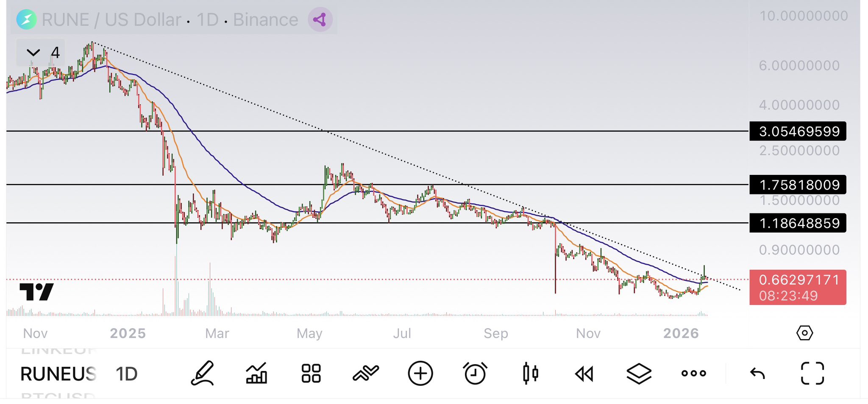
Task: Tap the compare symbols wavy-lines icon
Action: (365, 373)
